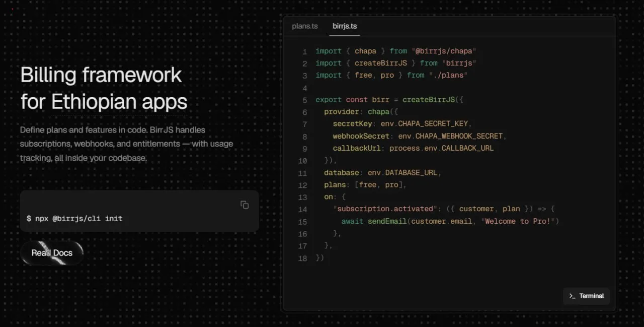
Task: Click the "await sendEmail" code line
Action: (450, 221)
